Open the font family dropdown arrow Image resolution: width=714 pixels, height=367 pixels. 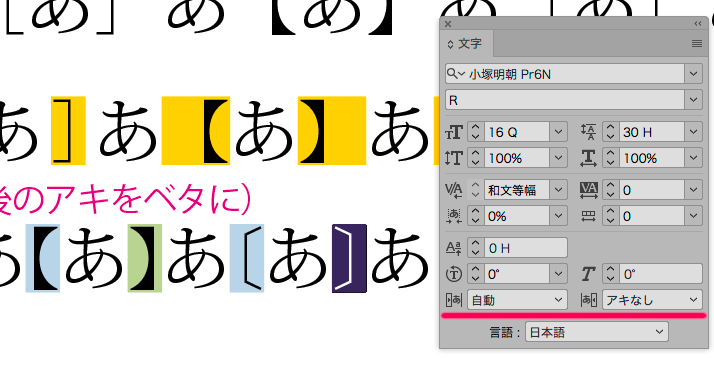click(x=694, y=73)
